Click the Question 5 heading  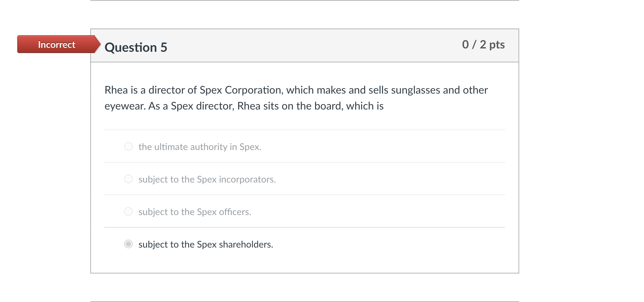(x=135, y=47)
